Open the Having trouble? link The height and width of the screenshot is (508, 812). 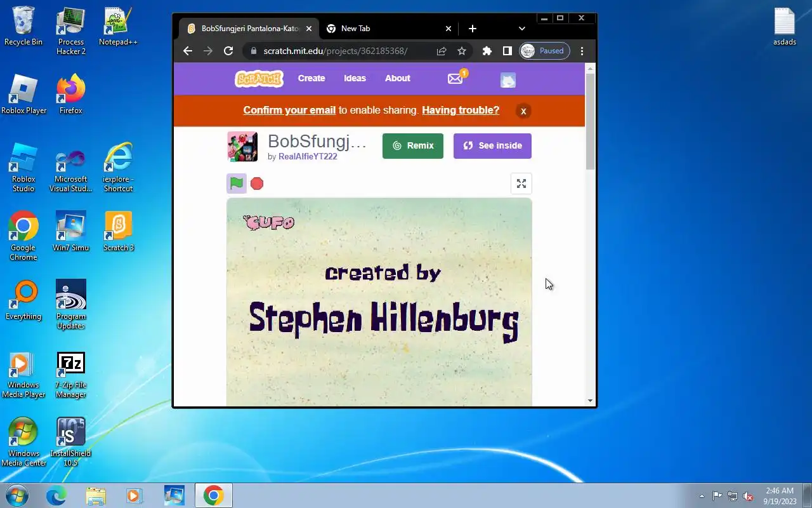pos(461,110)
